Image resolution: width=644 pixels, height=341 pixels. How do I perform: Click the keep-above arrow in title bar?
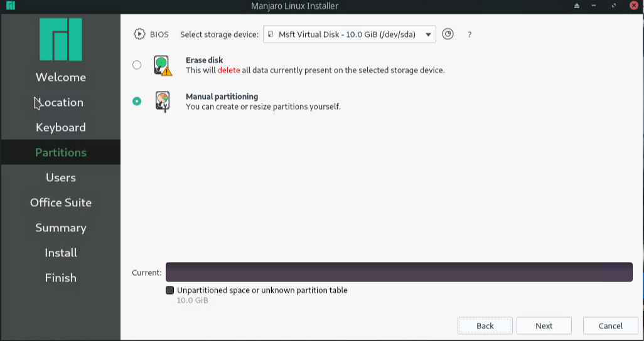pos(577,6)
